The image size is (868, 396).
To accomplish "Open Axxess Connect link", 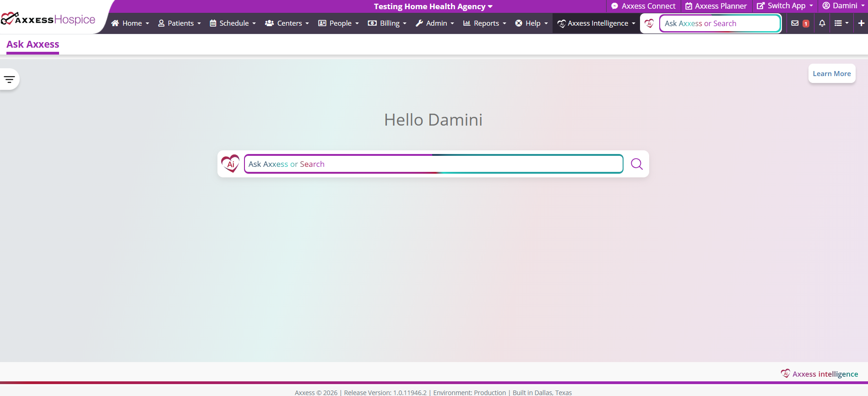I will pyautogui.click(x=643, y=6).
